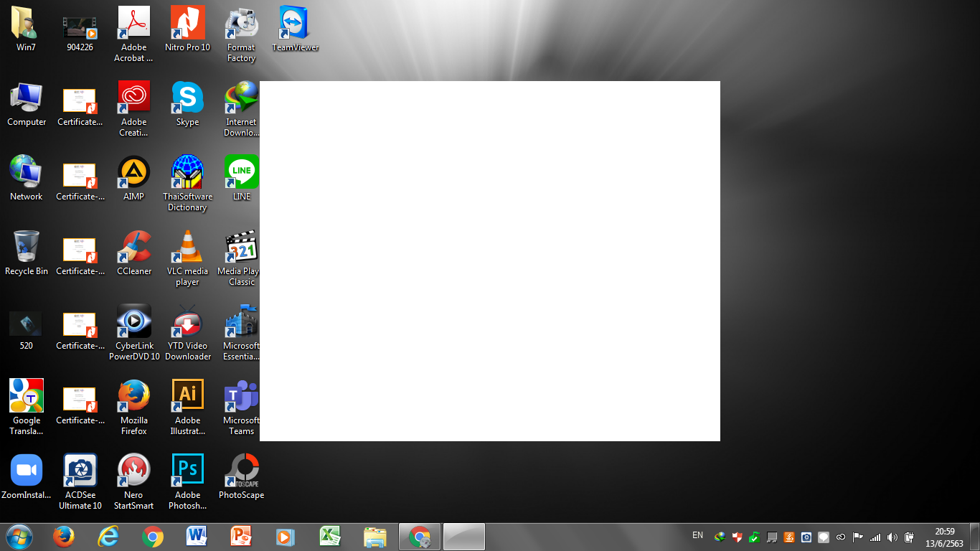Launch Nitro Pro 10 from the desktop
The width and height of the screenshot is (980, 551).
point(187,29)
